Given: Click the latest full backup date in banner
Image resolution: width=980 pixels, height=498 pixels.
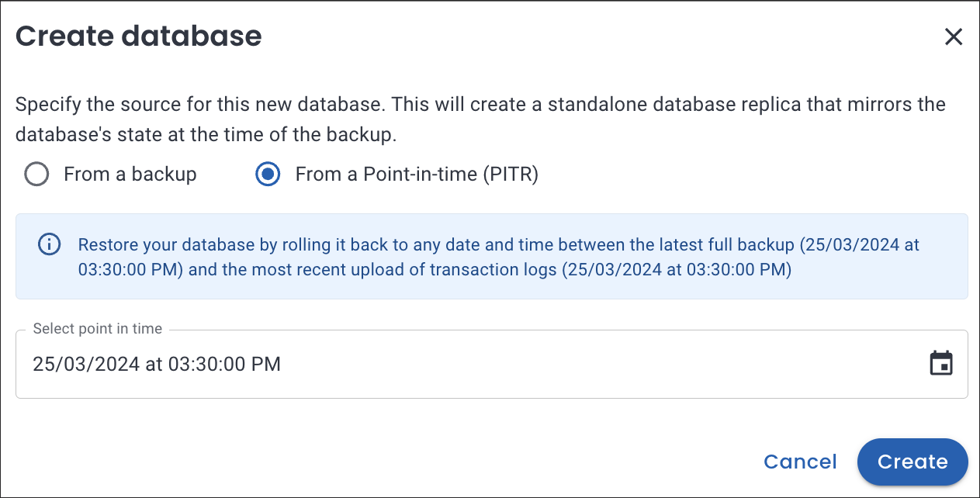Looking at the screenshot, I should 852,245.
